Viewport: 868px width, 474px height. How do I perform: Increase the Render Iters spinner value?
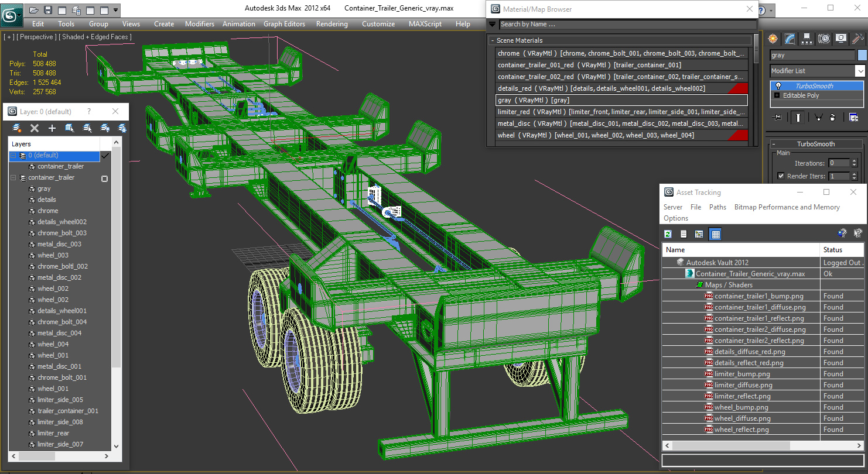pyautogui.click(x=854, y=174)
